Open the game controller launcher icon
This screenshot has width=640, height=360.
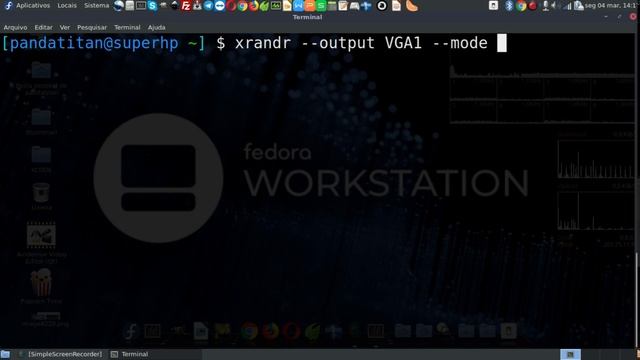pos(355,6)
